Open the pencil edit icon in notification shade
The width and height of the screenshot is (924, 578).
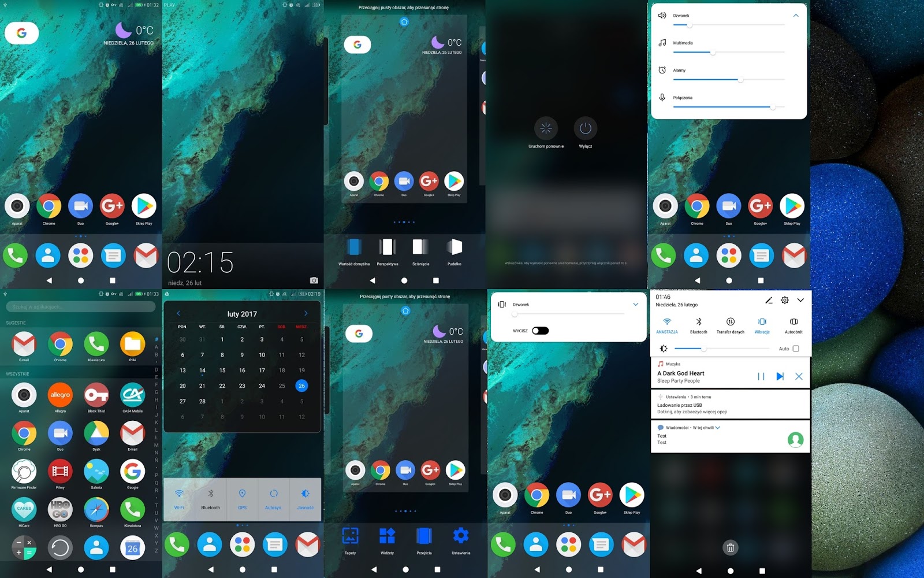pyautogui.click(x=769, y=300)
